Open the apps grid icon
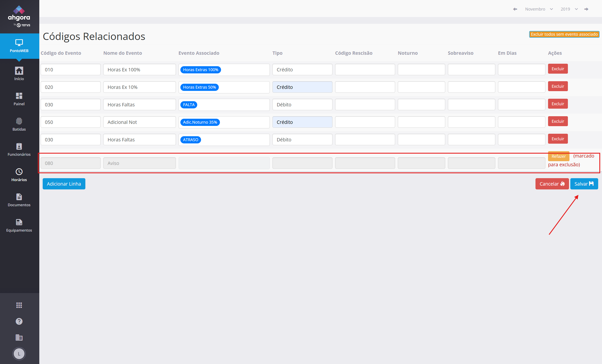The width and height of the screenshot is (602, 364). 19,305
